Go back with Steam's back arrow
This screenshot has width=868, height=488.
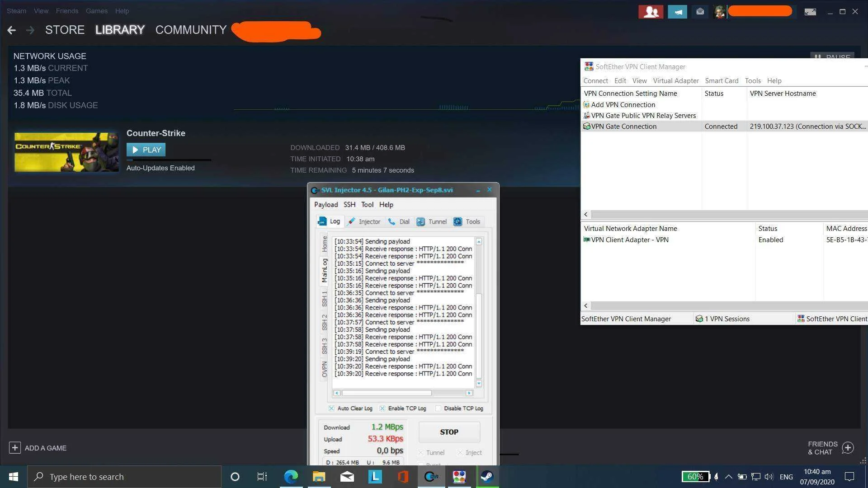click(12, 30)
